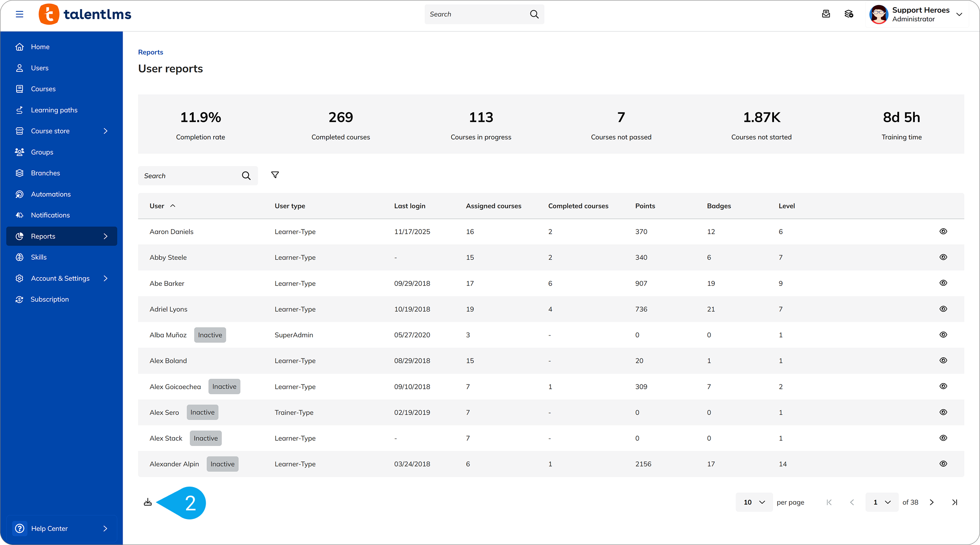
Task: Open Alexander Alpin's details with the eye icon
Action: point(943,464)
